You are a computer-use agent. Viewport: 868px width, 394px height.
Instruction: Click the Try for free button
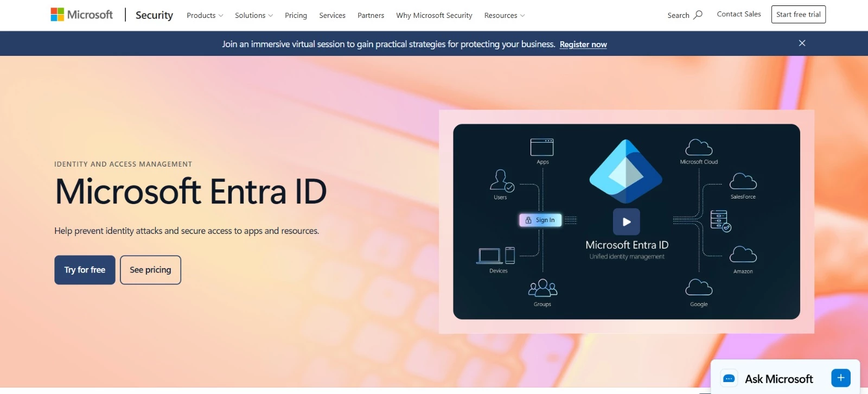[85, 270]
